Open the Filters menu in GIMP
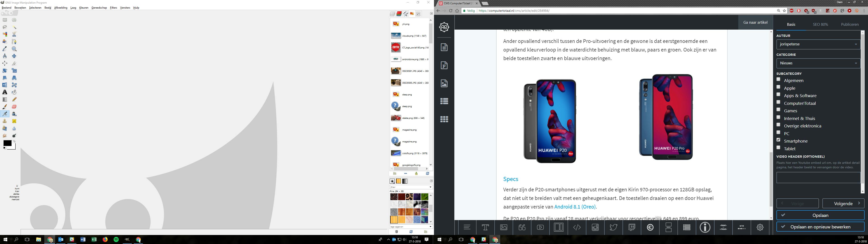This screenshot has height=244, width=868. tap(113, 8)
